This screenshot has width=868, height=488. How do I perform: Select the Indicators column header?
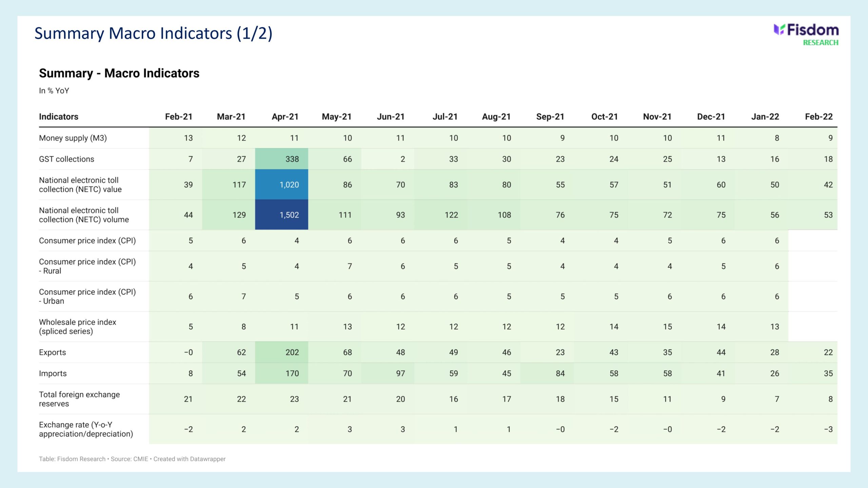(59, 117)
